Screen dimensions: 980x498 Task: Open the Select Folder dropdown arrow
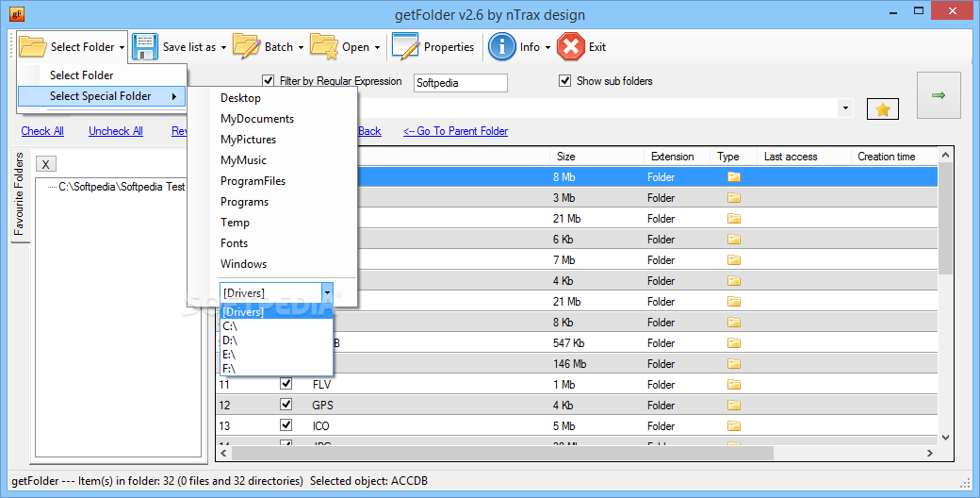[122, 47]
